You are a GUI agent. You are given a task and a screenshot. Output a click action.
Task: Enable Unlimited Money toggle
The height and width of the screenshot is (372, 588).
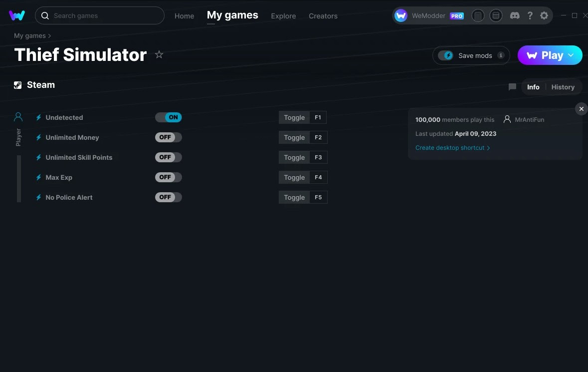coord(169,137)
